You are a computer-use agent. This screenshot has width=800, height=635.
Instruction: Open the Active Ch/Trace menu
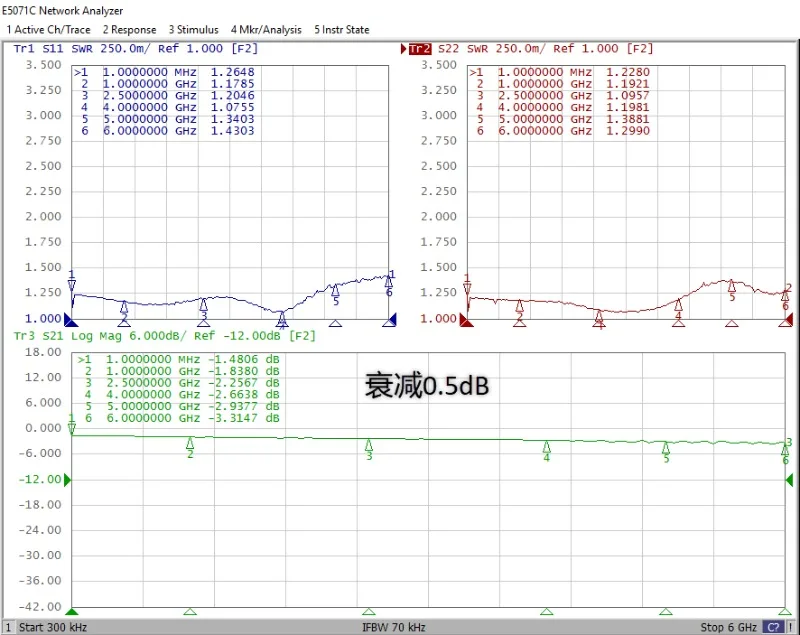[x=48, y=30]
